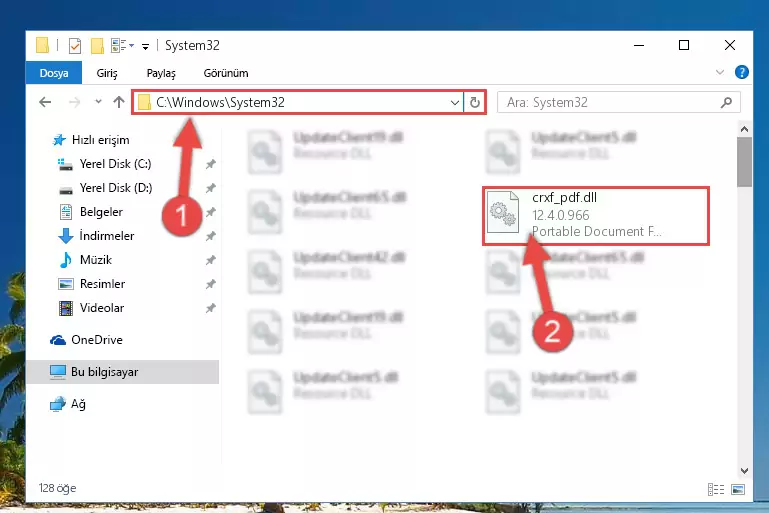Click the Properties checkmark icon in title bar

point(75,46)
